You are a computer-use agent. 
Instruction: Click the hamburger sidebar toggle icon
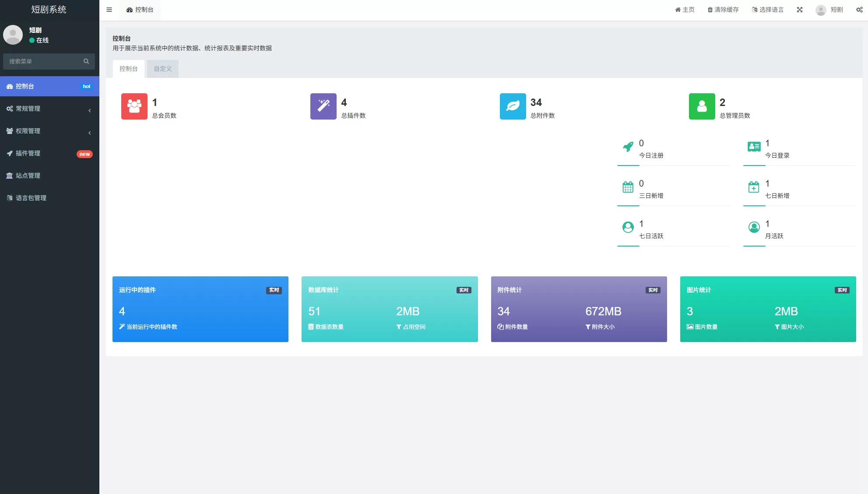(109, 10)
